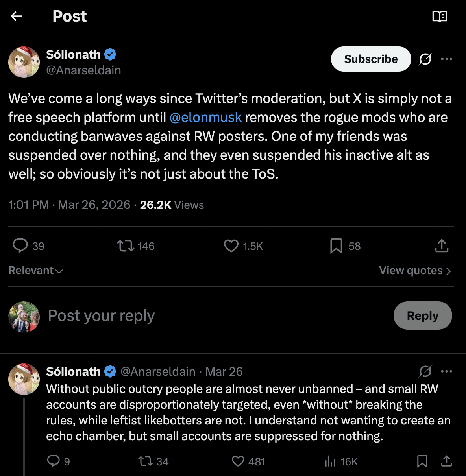The width and height of the screenshot is (466, 476).
Task: Click Sólionath's profile avatar at top
Action: coord(24,62)
